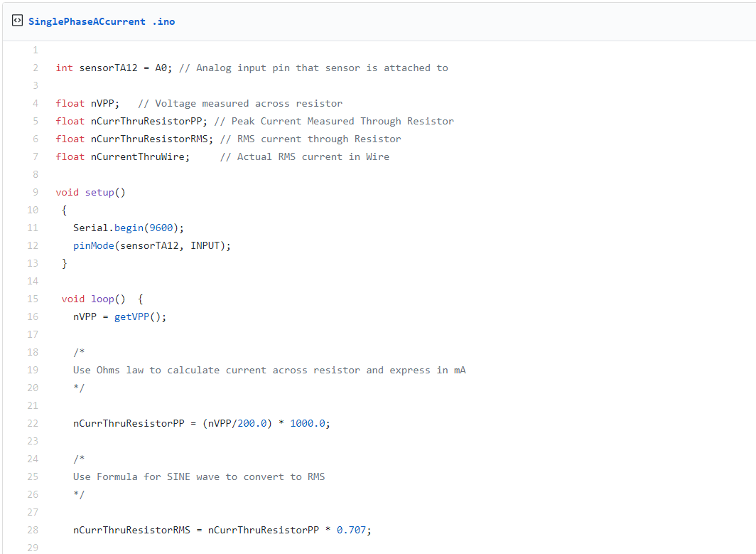Click line number 9 in the gutter
This screenshot has width=756, height=554.
(35, 193)
